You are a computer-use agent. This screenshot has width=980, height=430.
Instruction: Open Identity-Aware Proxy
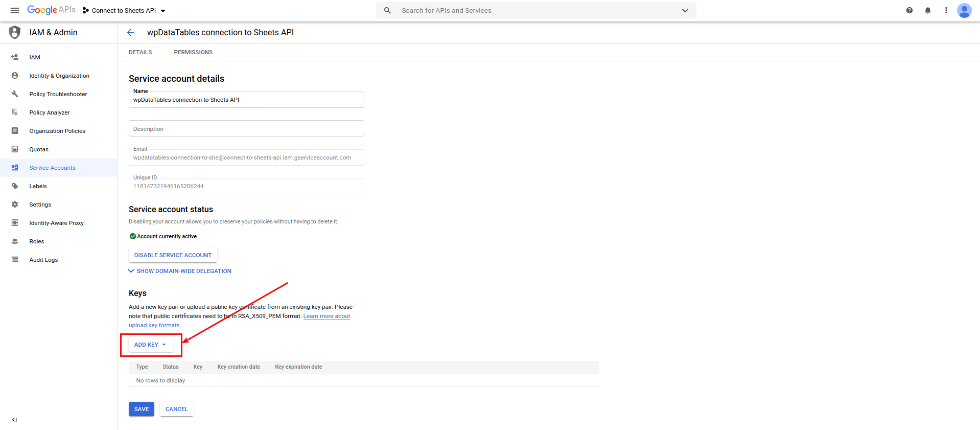click(x=56, y=223)
